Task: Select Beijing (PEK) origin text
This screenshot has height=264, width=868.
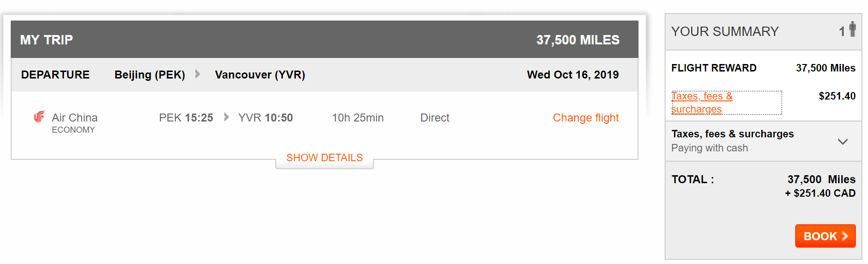Action: click(150, 75)
